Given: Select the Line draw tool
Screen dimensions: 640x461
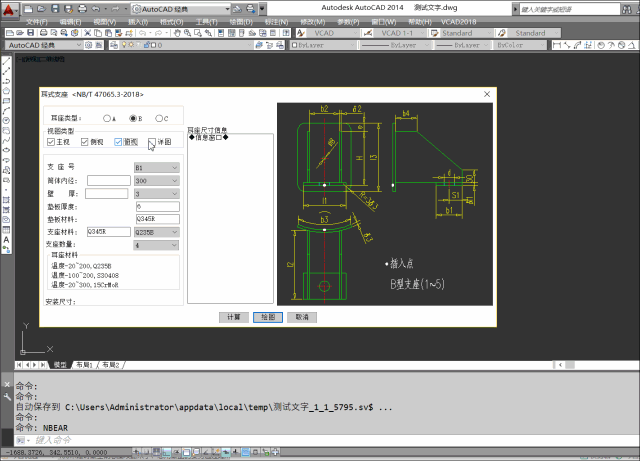Looking at the screenshot, I should click(x=6, y=62).
